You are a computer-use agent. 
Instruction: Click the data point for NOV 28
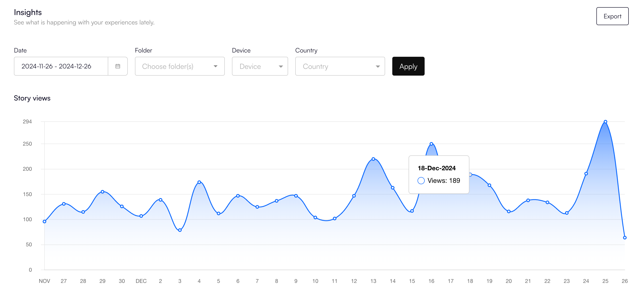point(83,212)
